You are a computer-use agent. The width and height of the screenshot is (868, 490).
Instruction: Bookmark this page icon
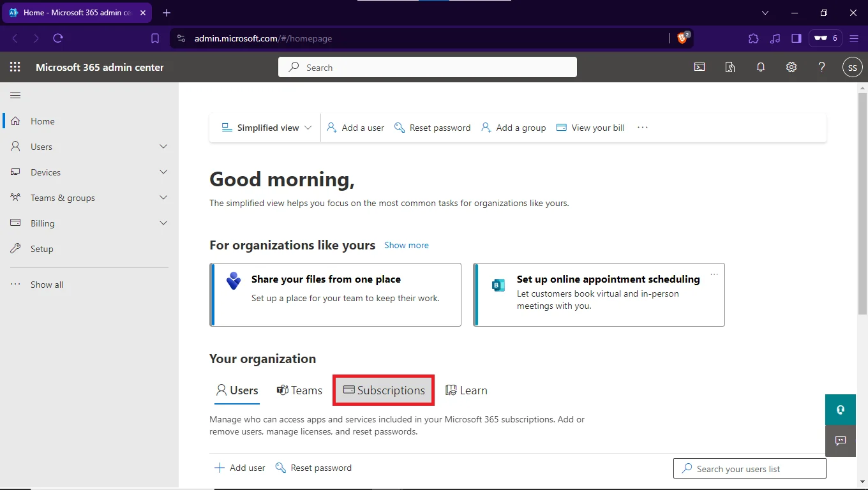[x=155, y=38]
